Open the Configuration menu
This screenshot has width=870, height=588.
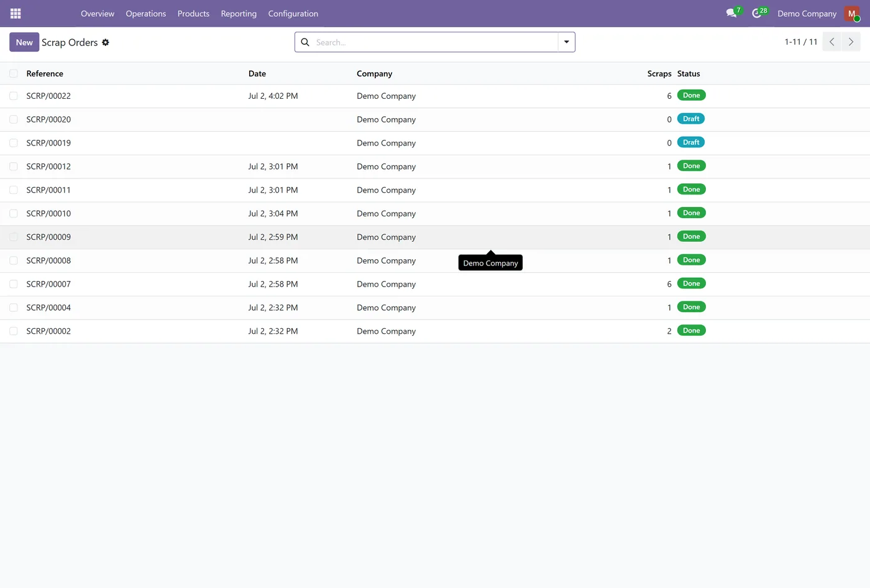coord(293,14)
